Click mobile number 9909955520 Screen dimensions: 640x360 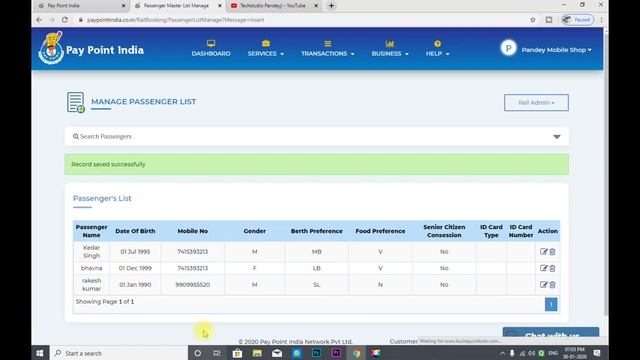(193, 284)
